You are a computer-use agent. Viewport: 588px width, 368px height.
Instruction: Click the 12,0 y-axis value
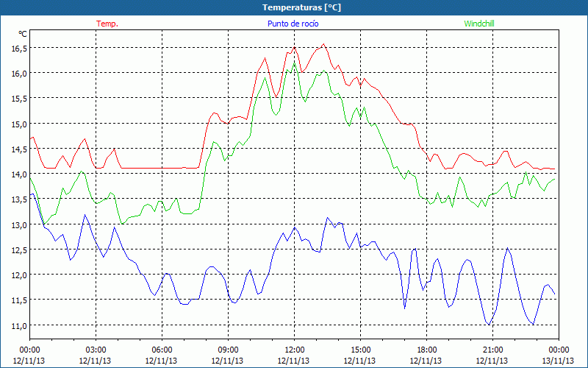point(19,275)
